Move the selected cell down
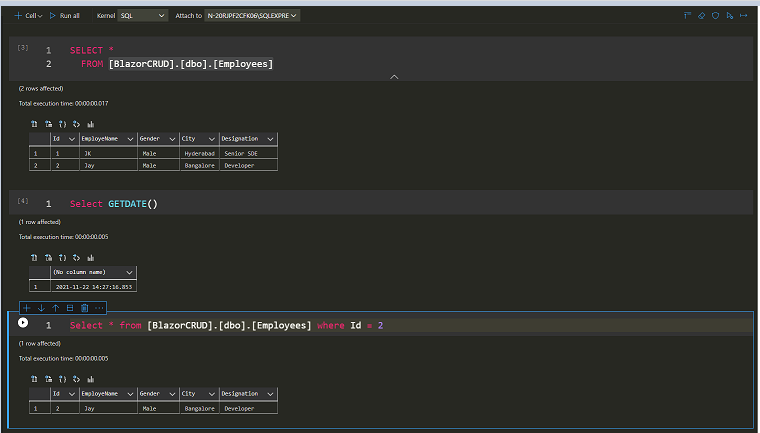Viewport: 760px width, 433px height. pos(41,308)
